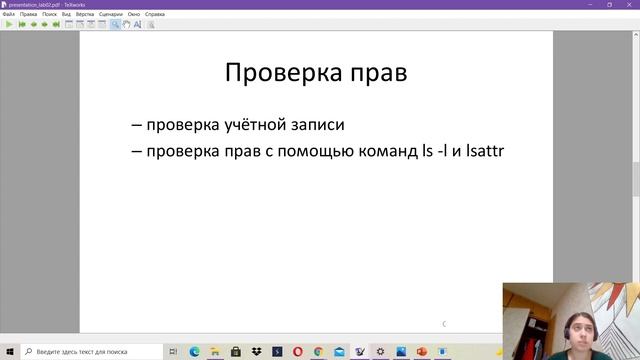The height and width of the screenshot is (360, 640).
Task: Run Typeset with the green play button
Action: [9, 24]
